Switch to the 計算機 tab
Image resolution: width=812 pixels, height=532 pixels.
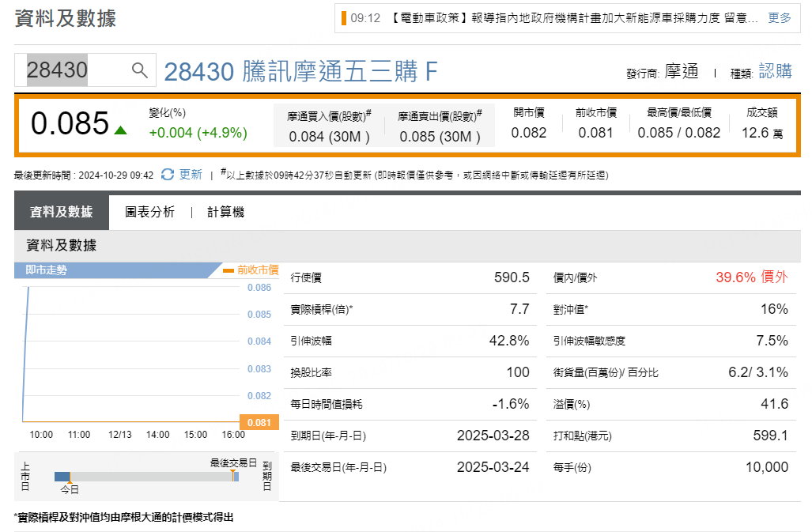tap(226, 212)
